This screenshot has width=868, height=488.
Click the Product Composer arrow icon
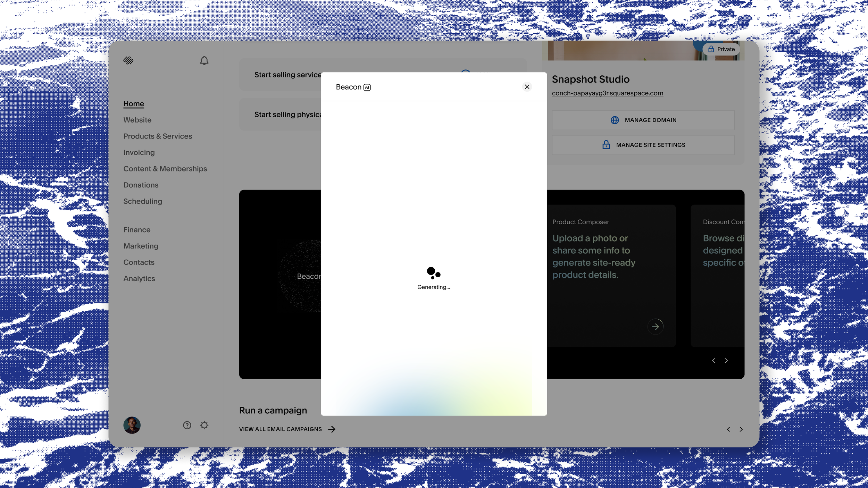[656, 327]
